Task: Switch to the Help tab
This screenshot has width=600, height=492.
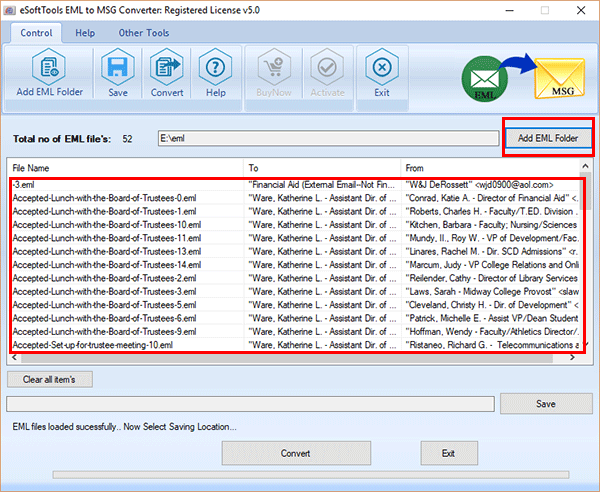Action: [86, 33]
